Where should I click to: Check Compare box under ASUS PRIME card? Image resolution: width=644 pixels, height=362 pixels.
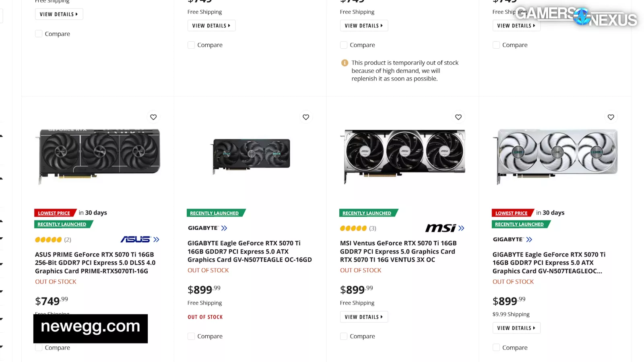point(39,348)
